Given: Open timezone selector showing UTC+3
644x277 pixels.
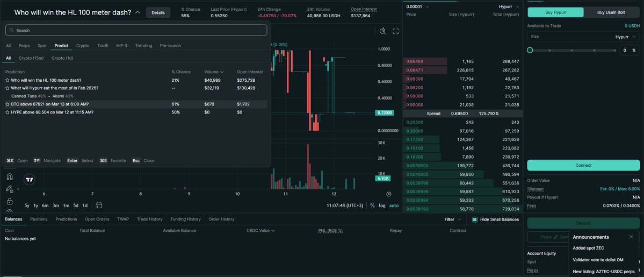Looking at the screenshot, I should (x=345, y=205).
